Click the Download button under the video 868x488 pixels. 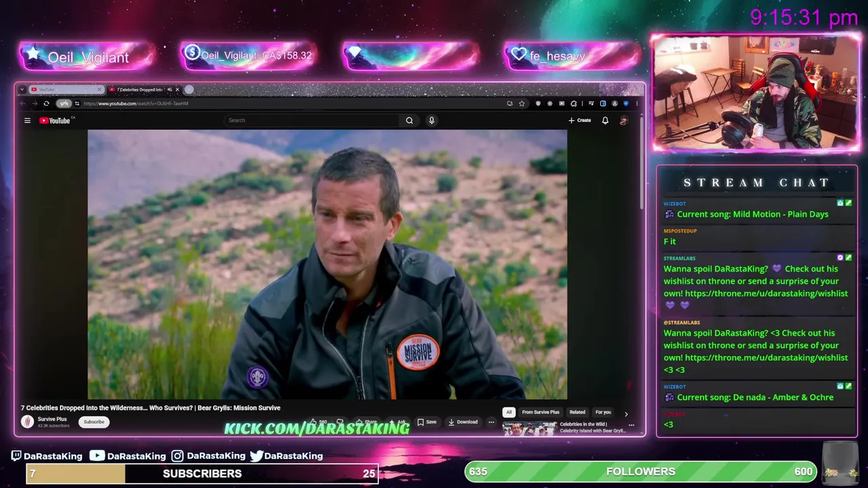pos(463,422)
